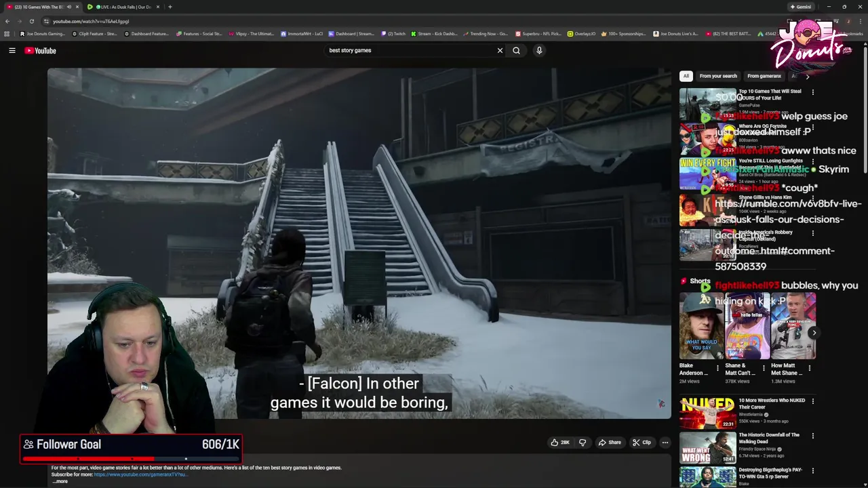Open 'The Historic Downfall of The Walking Dead' title
The height and width of the screenshot is (488, 868).
(769, 439)
